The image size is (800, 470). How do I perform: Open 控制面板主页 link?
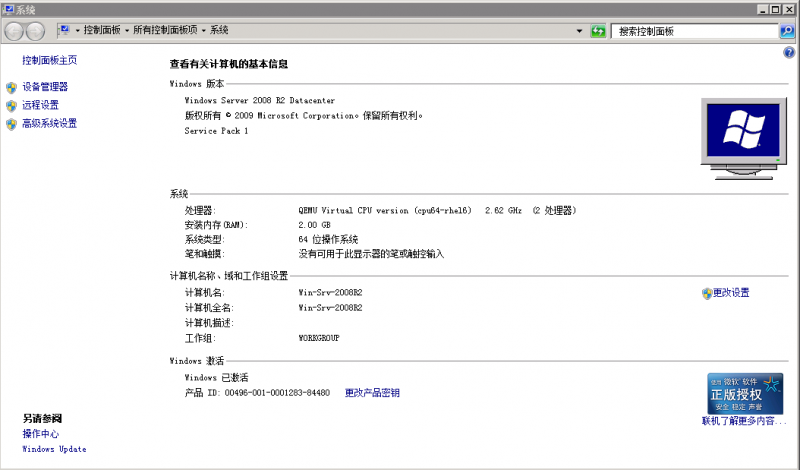49,60
